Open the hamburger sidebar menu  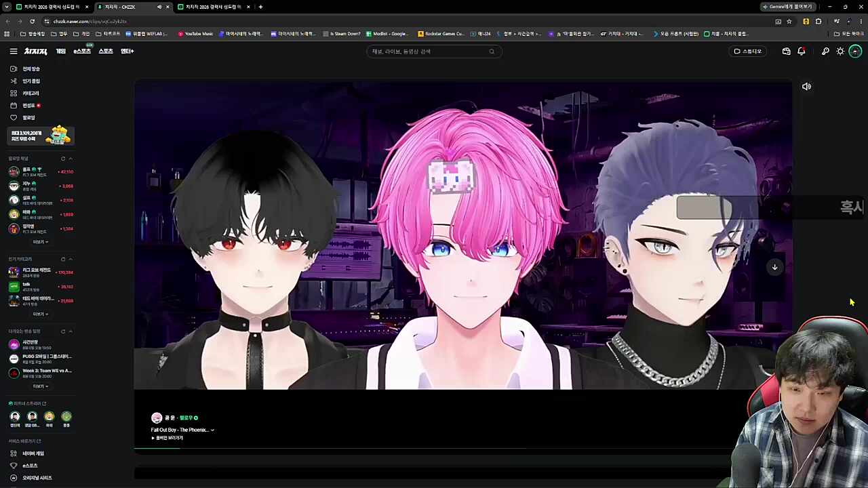[x=14, y=51]
